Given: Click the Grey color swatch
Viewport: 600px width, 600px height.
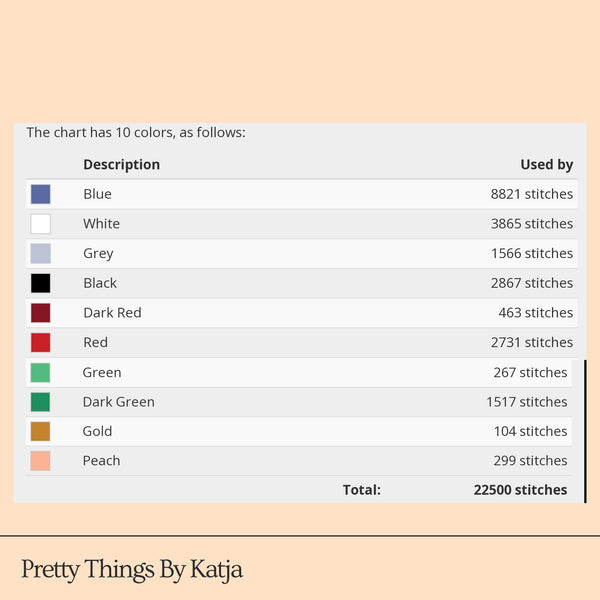Looking at the screenshot, I should click(40, 253).
